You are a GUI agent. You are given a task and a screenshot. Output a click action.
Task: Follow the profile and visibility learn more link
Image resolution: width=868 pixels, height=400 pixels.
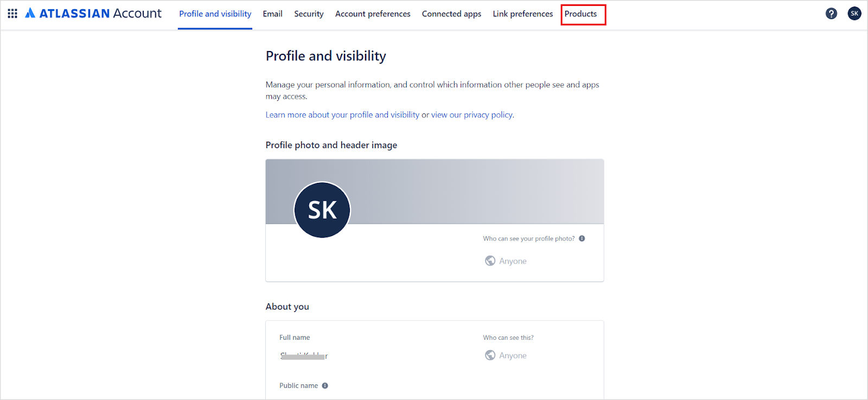(x=342, y=115)
